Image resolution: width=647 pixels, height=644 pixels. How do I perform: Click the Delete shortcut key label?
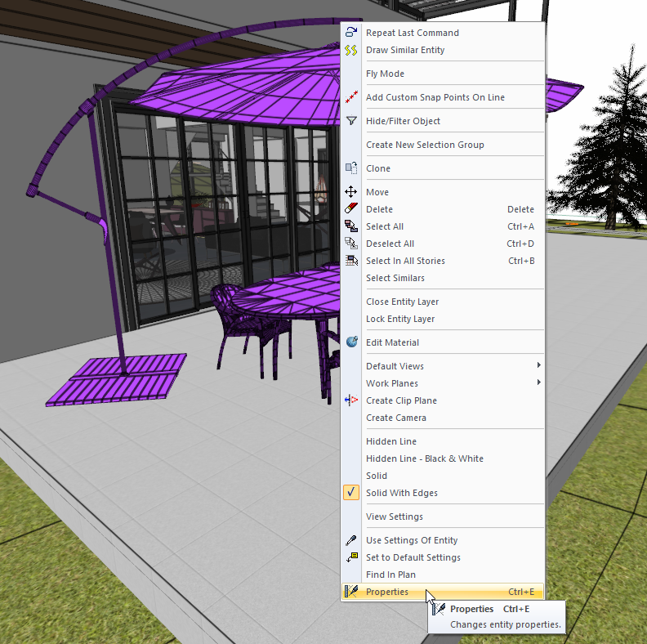tap(520, 209)
